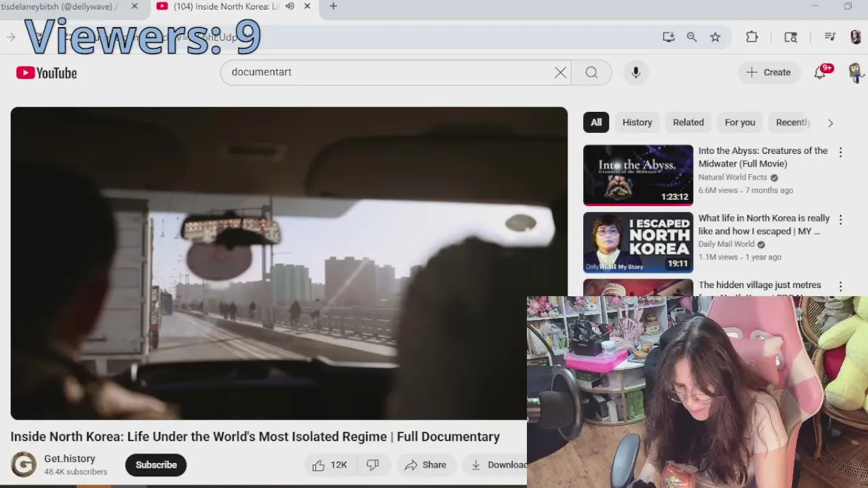Select the Related filter chip

pyautogui.click(x=688, y=123)
